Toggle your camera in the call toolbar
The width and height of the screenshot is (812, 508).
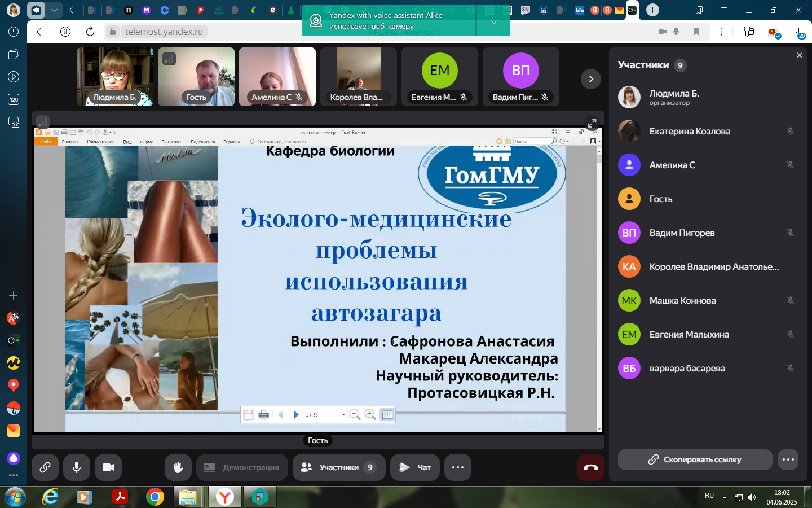[x=108, y=467]
